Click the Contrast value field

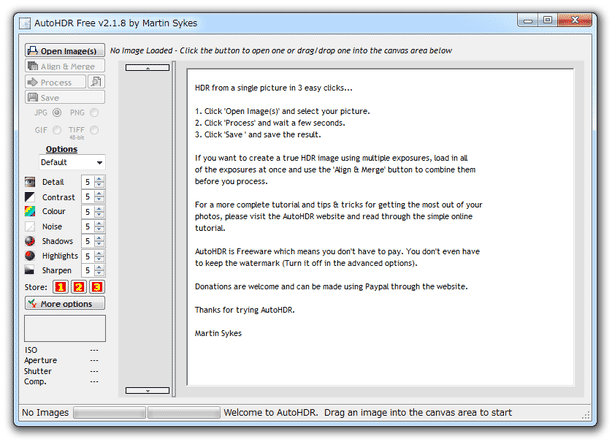(88, 197)
